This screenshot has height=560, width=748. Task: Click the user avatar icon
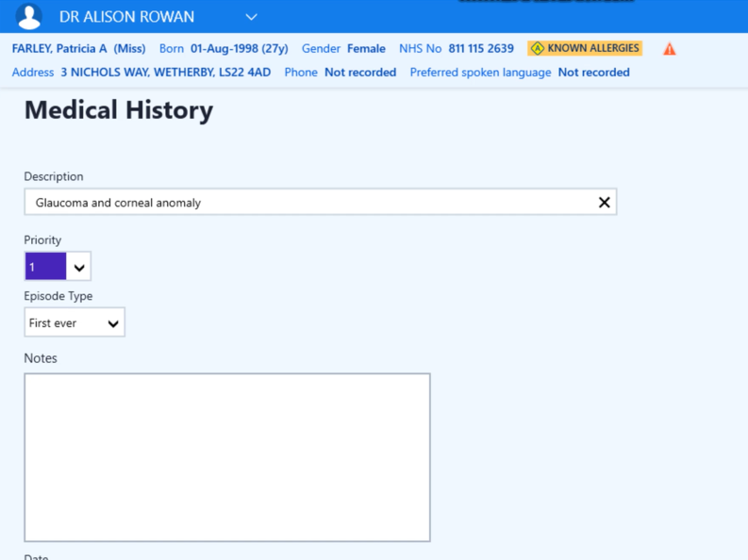pos(28,16)
